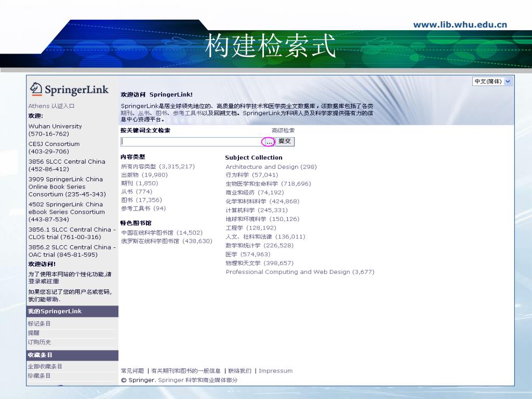Screen dimensions: 532x399
Task: Open 标记条目 in sidebar
Action: pyautogui.click(x=39, y=323)
